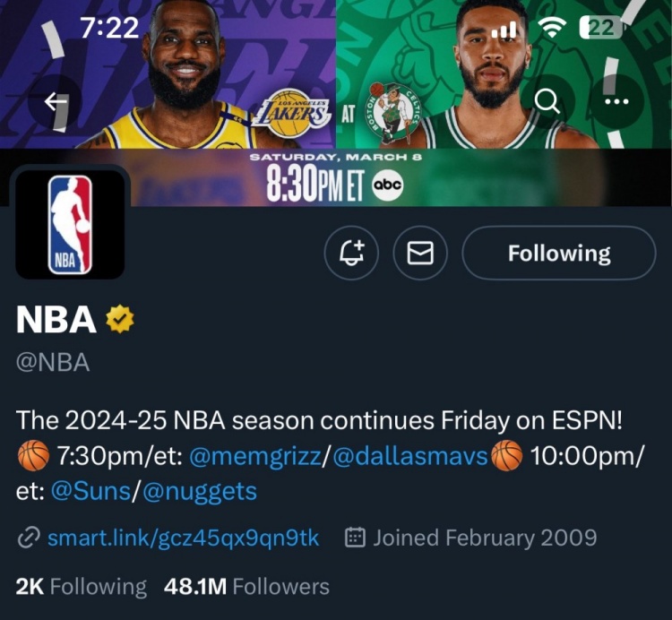Open profile search magnifier icon

point(547,101)
